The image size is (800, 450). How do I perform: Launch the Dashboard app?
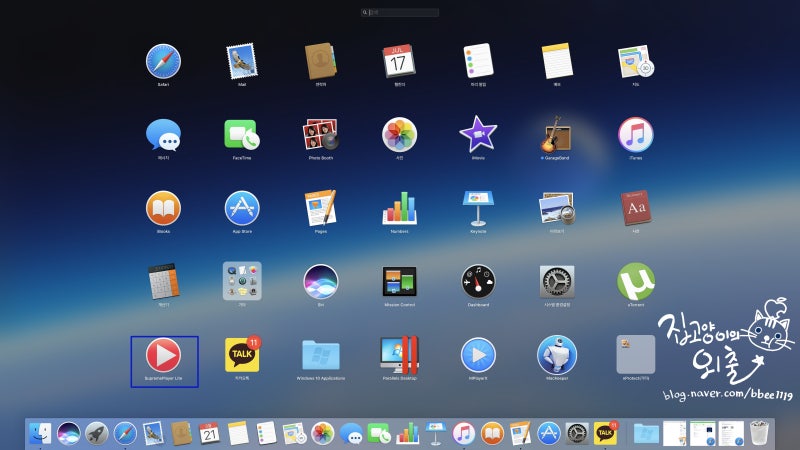(x=478, y=281)
